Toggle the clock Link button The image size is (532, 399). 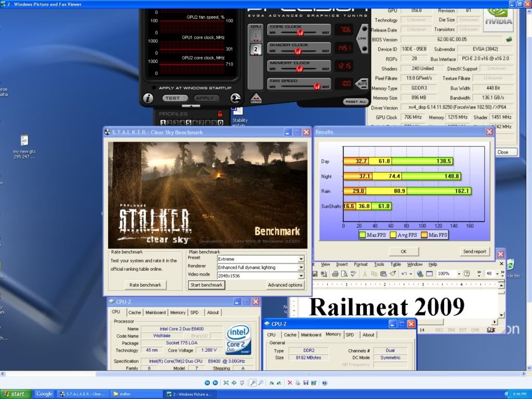click(362, 38)
